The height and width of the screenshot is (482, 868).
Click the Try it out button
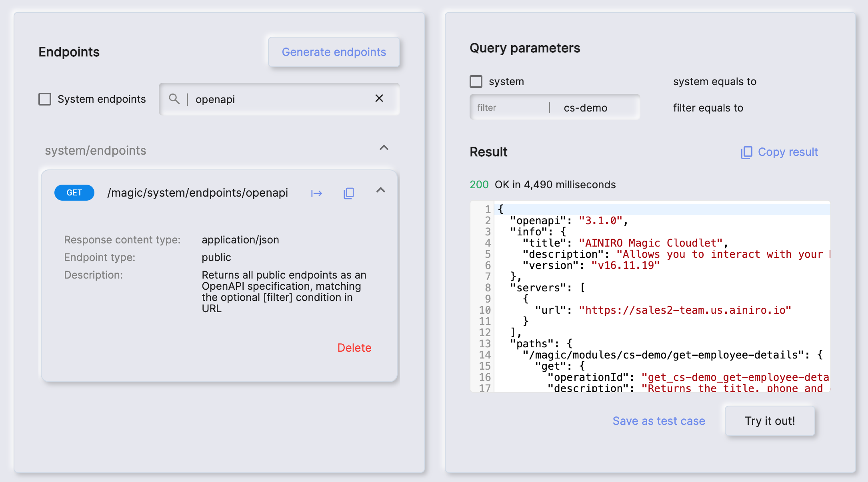point(770,421)
